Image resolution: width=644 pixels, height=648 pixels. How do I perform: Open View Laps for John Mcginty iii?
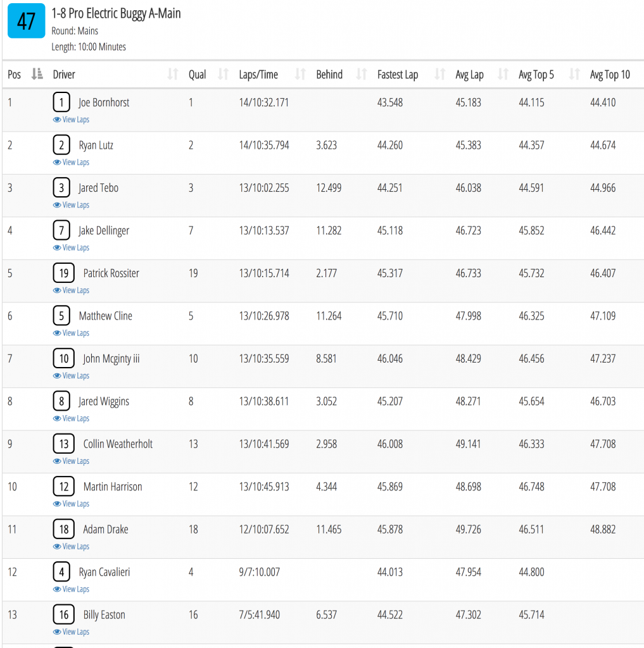click(x=71, y=376)
